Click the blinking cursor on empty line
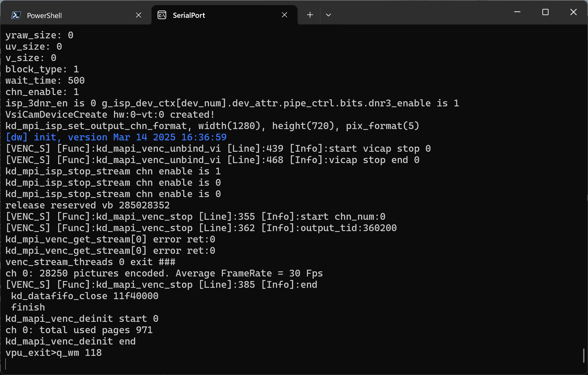Image resolution: width=588 pixels, height=375 pixels. 6,364
